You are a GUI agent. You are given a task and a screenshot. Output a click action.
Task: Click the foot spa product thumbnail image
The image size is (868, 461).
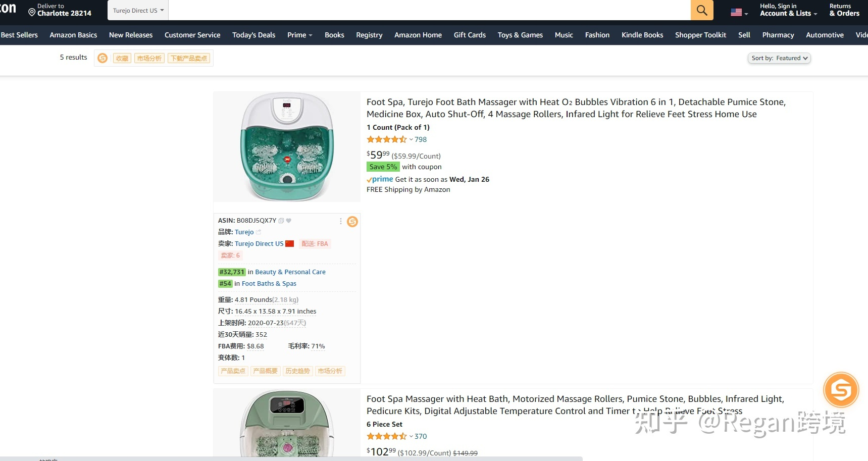click(x=287, y=147)
